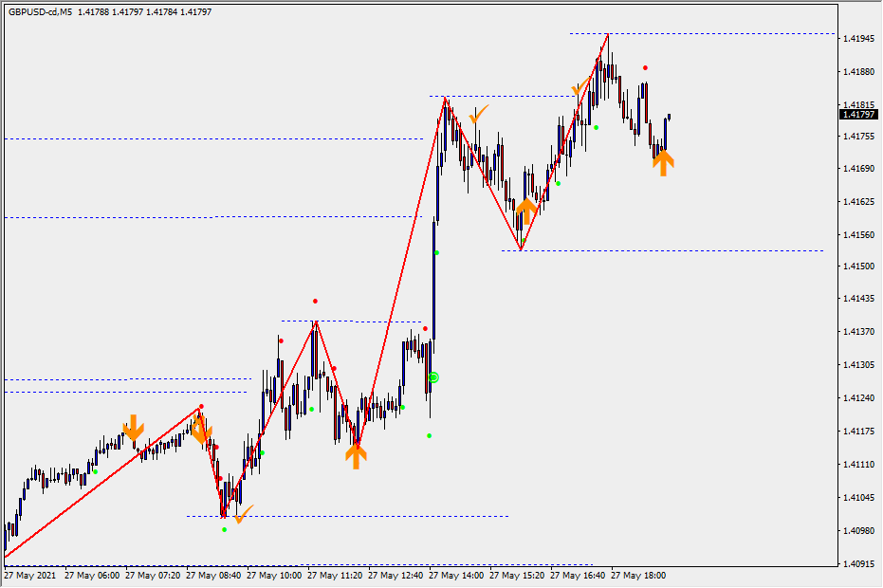Screen dimensions: 883x588
Task: Select the orange checkmark on the final rising leg
Action: click(579, 88)
